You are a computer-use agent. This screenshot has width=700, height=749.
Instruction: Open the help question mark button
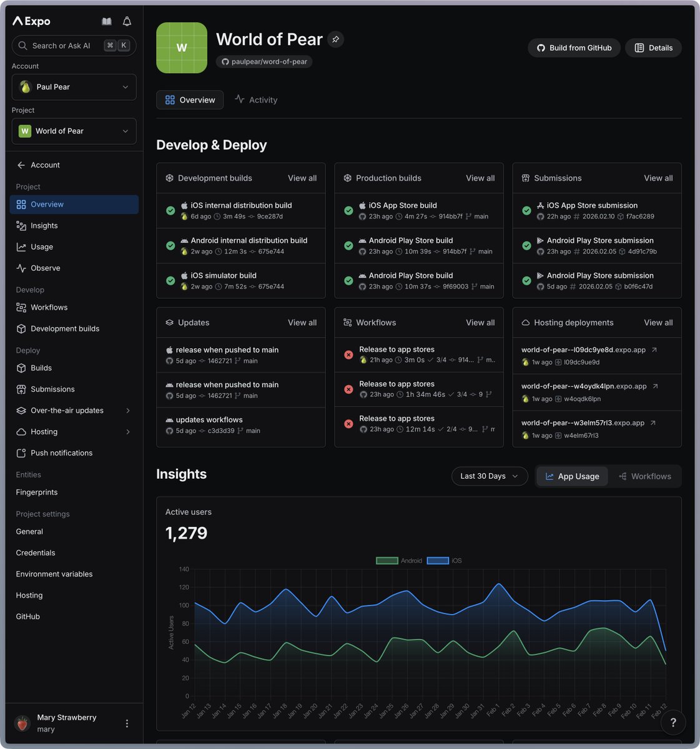pyautogui.click(x=673, y=722)
